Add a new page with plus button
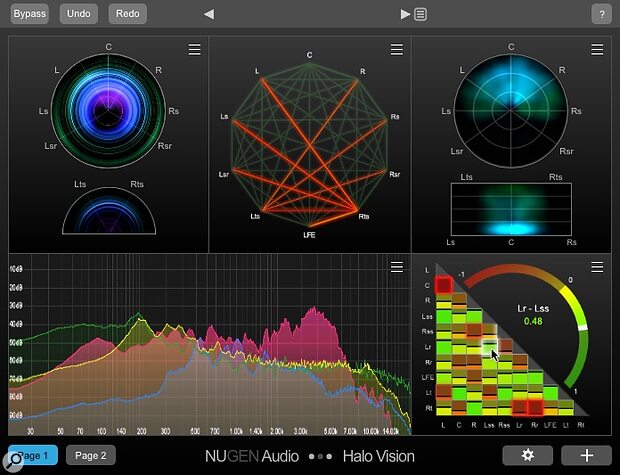Viewport: 620px width, 475px height. [x=586, y=455]
